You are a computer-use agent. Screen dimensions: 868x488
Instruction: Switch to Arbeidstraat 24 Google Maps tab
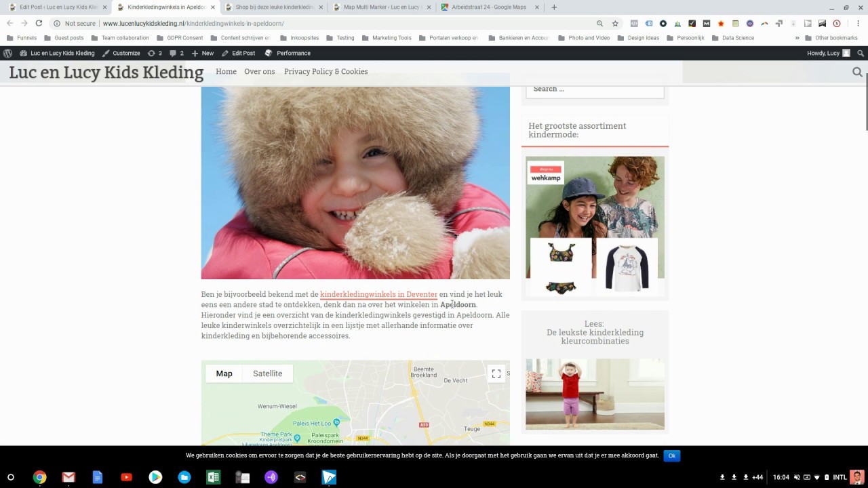coord(490,7)
